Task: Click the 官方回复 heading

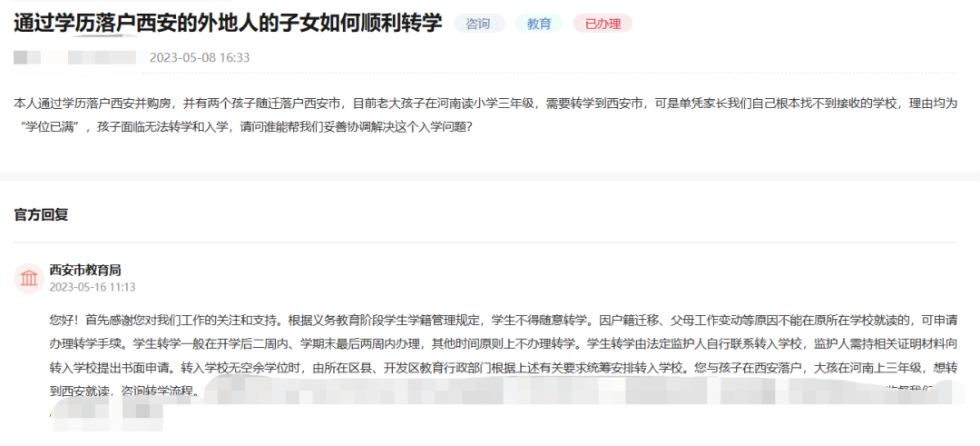Action: 41,214
